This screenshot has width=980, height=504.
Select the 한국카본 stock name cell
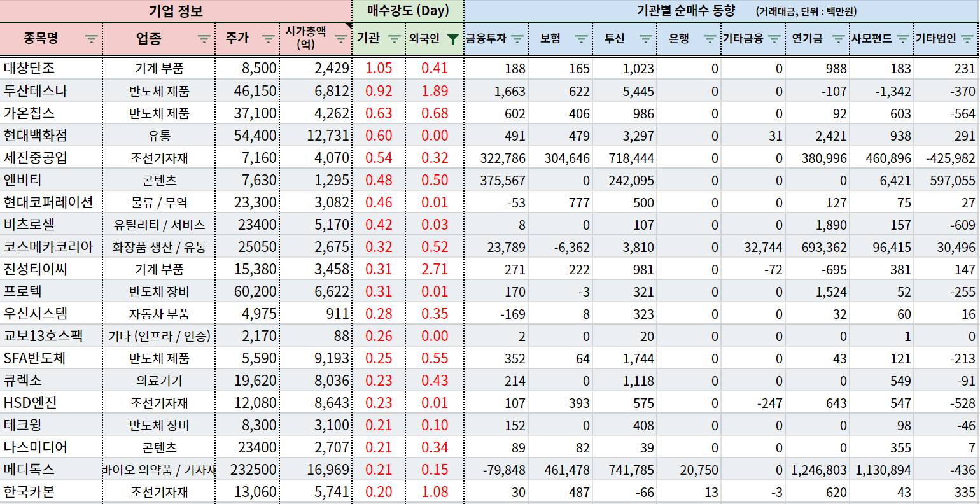(x=51, y=491)
